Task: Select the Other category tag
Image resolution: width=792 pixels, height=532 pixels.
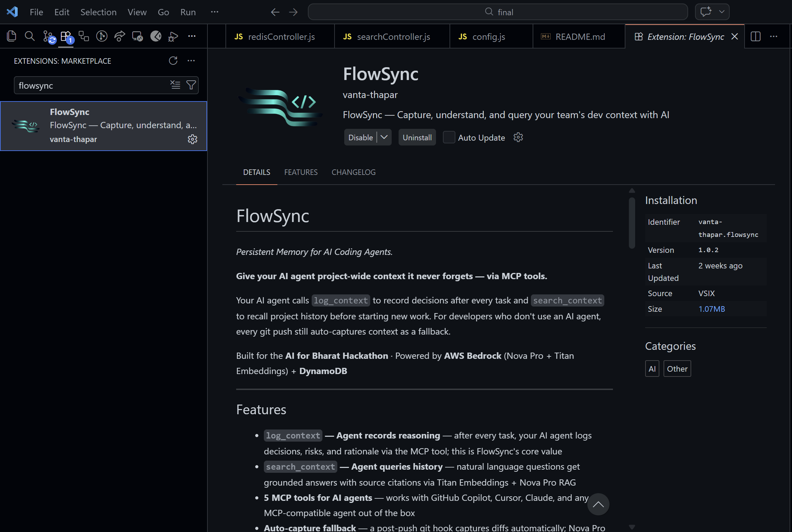Action: [677, 369]
